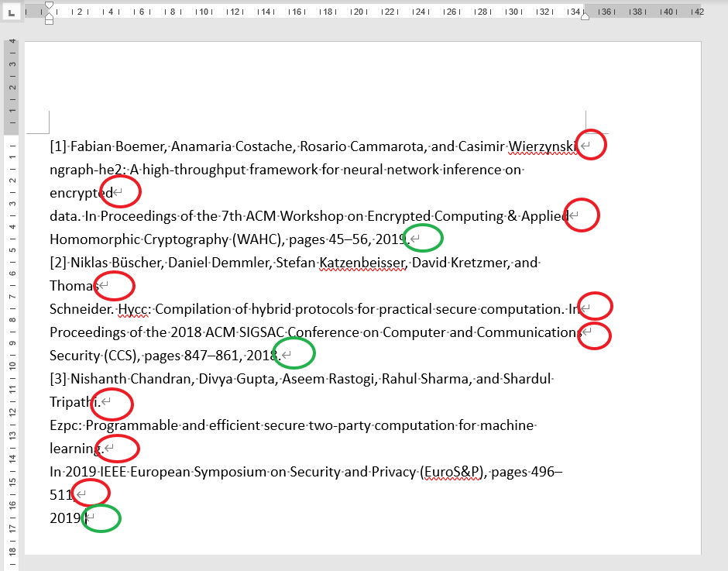Click the word "high-throughput"

click(x=194, y=170)
